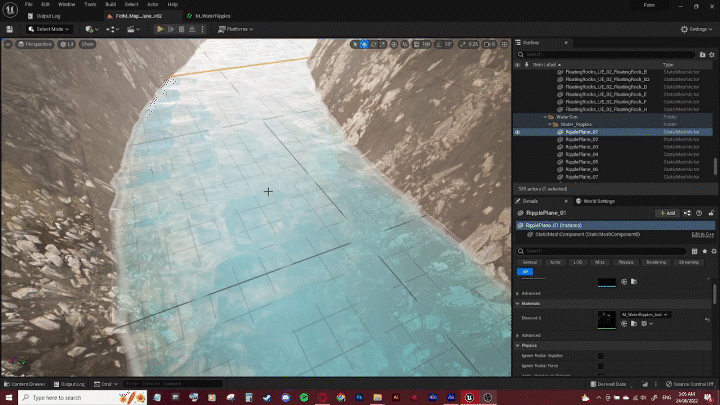Open the Build menu
This screenshot has width=720, height=405.
tap(111, 5)
